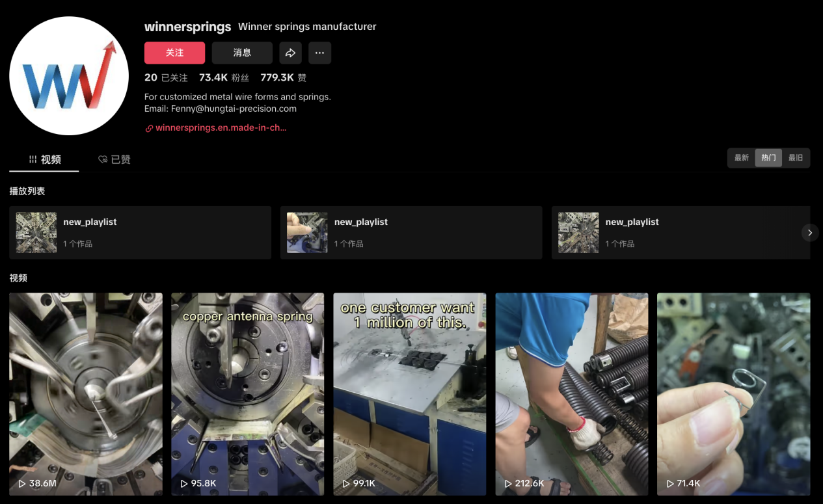Image resolution: width=823 pixels, height=504 pixels.
Task: Open the winnersprings.en.made-in-ch... link
Action: pyautogui.click(x=221, y=128)
